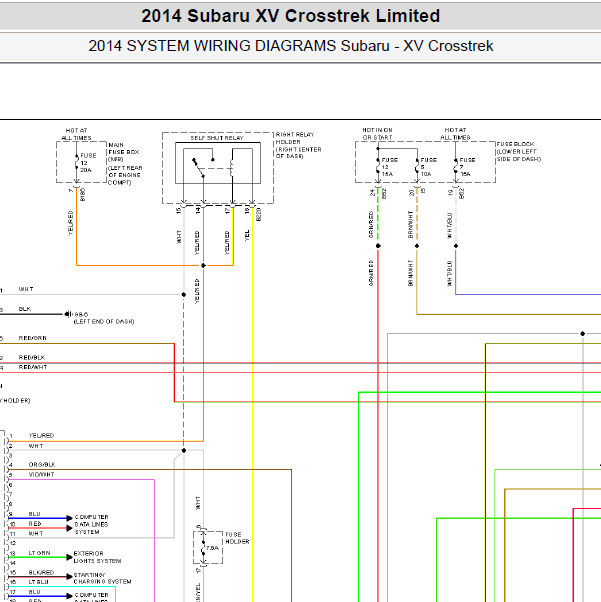This screenshot has width=601, height=602.
Task: Select the 'FUSE HOLDER' label
Action: (237, 538)
